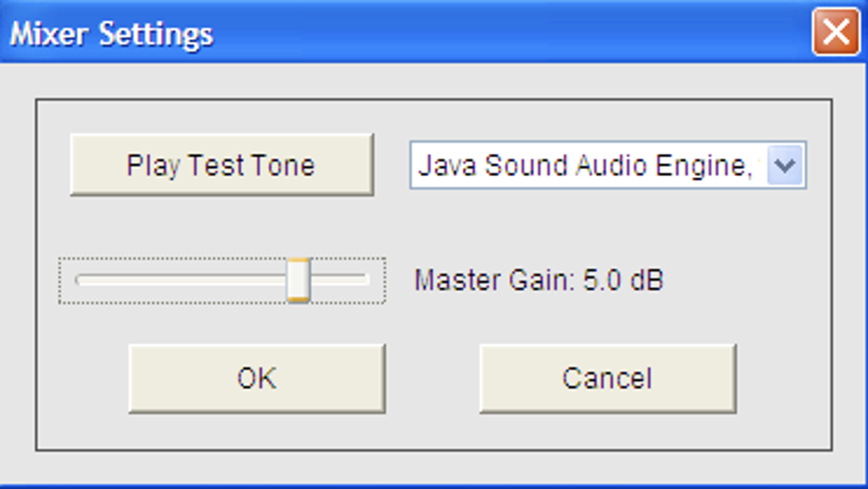Click the red X icon in title bar
Image resolution: width=868 pixels, height=489 pixels.
[x=836, y=31]
